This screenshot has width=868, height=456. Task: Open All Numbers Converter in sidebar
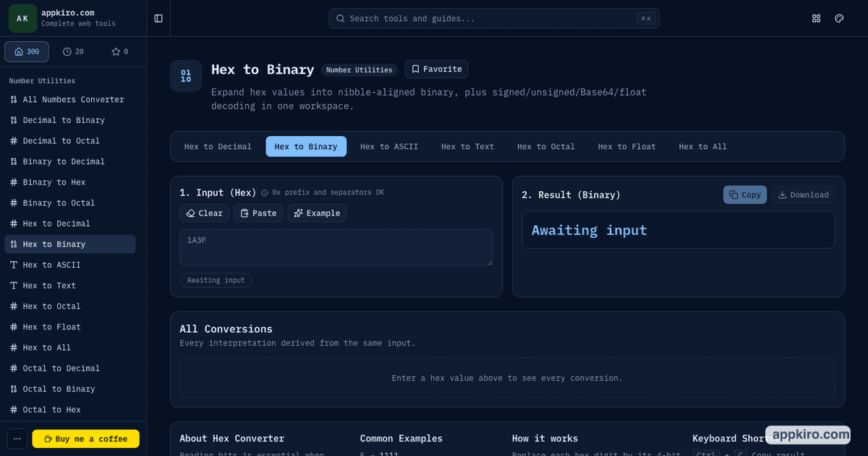[70, 99]
